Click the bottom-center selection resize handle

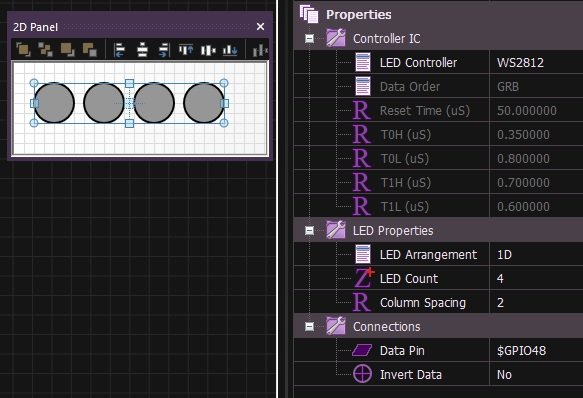pyautogui.click(x=129, y=123)
